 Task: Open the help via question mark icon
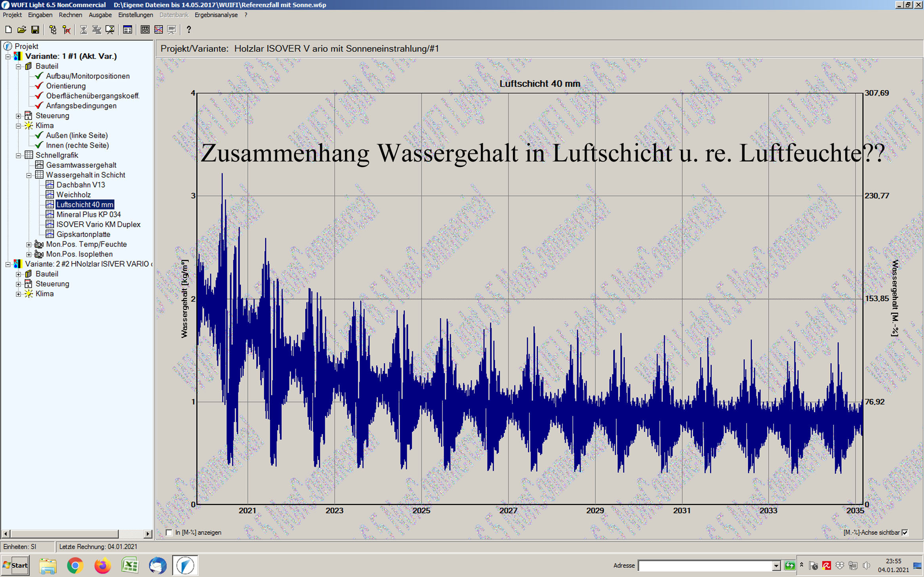click(x=189, y=30)
